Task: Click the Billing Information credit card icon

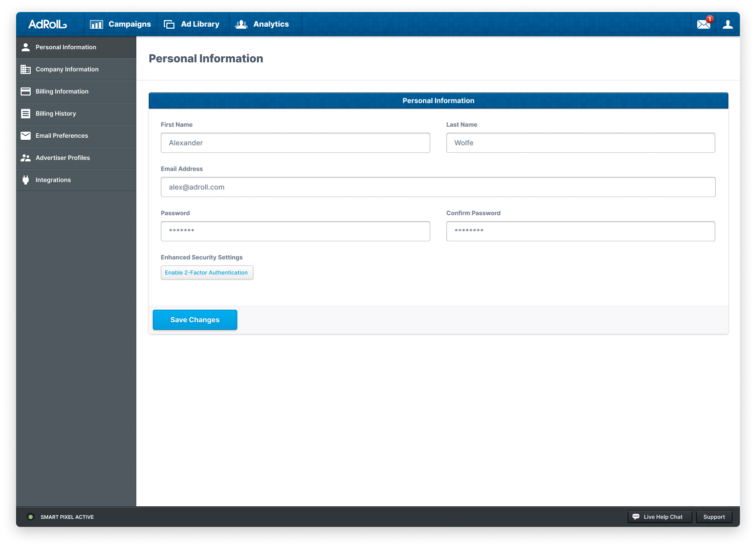Action: 26,92
